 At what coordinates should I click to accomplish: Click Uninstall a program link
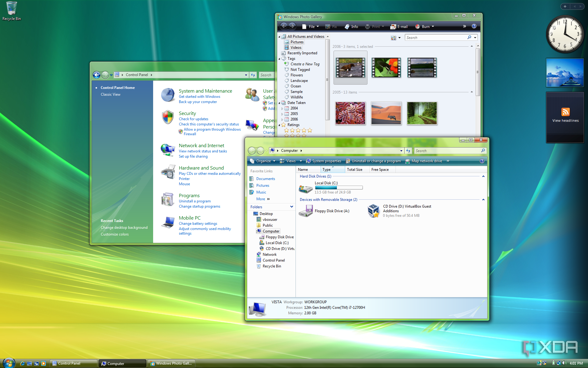pos(195,201)
